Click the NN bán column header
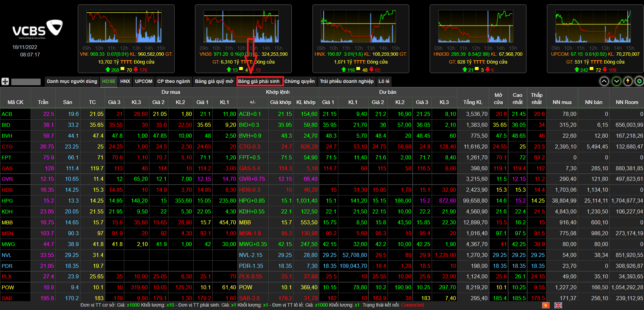 594,102
